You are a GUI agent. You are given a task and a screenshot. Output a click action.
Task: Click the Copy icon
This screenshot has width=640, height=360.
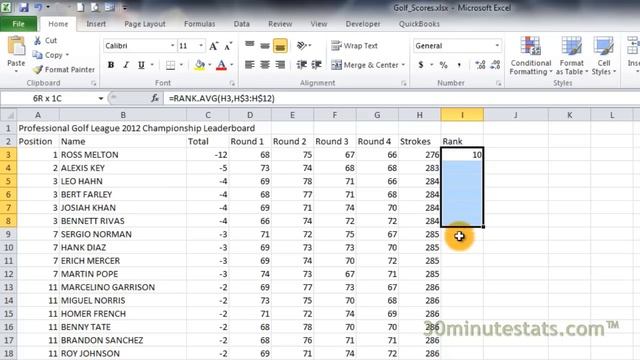point(37,55)
